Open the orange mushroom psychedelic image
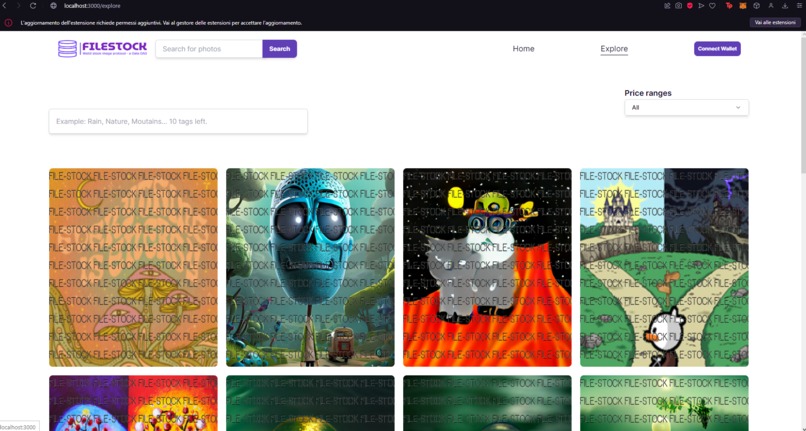Viewport: 806px width, 431px height. pyautogui.click(x=133, y=267)
